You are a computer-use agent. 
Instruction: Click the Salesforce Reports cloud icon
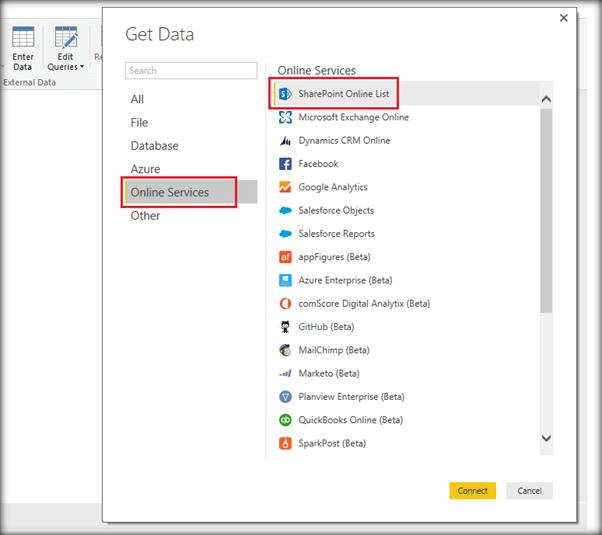[x=285, y=234]
